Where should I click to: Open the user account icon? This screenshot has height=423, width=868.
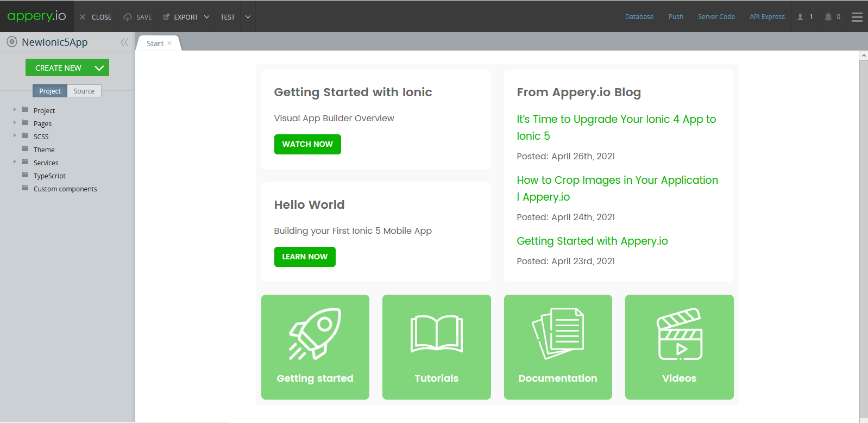pyautogui.click(x=800, y=17)
